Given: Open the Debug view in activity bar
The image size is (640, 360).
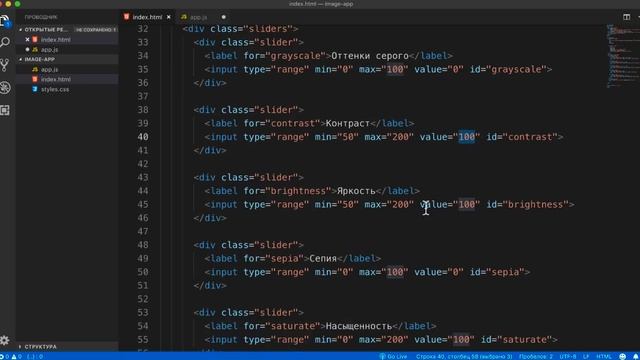Looking at the screenshot, I should [x=5, y=88].
